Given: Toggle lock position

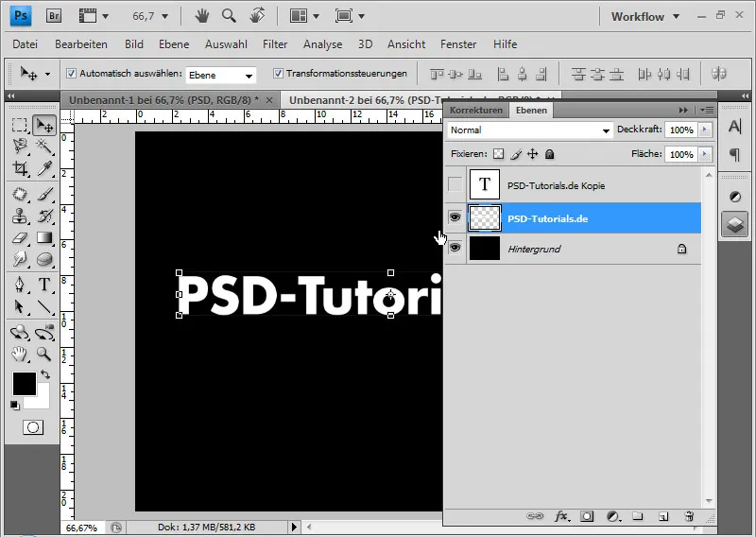Looking at the screenshot, I should pos(532,154).
